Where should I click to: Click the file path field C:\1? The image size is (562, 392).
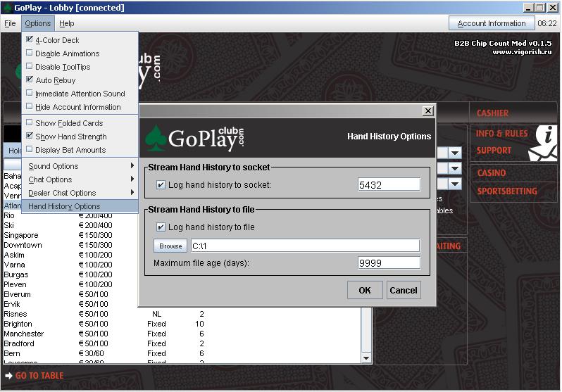click(x=305, y=246)
